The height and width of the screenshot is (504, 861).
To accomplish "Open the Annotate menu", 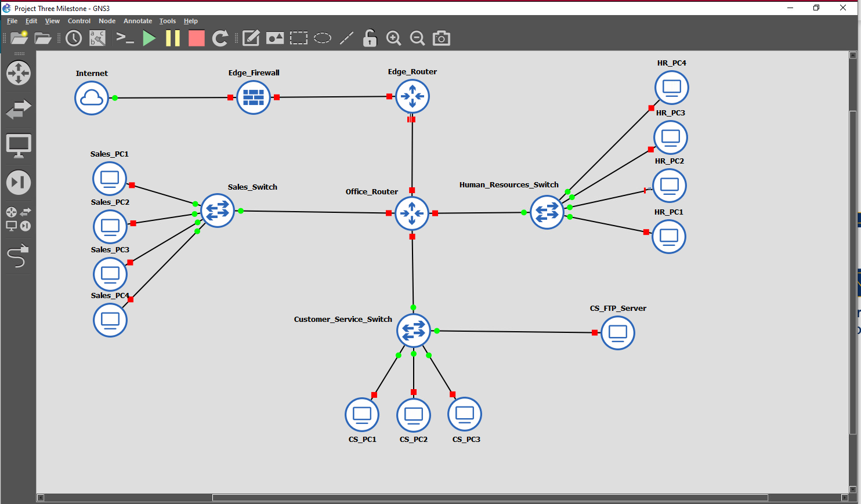I will point(138,21).
